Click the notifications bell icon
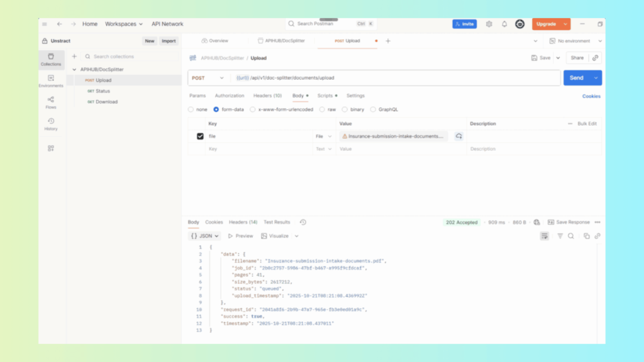Screen dimensions: 644x362 tap(504, 24)
